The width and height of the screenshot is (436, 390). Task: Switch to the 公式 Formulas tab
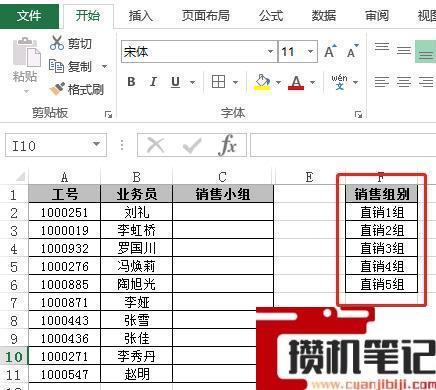coord(271,15)
